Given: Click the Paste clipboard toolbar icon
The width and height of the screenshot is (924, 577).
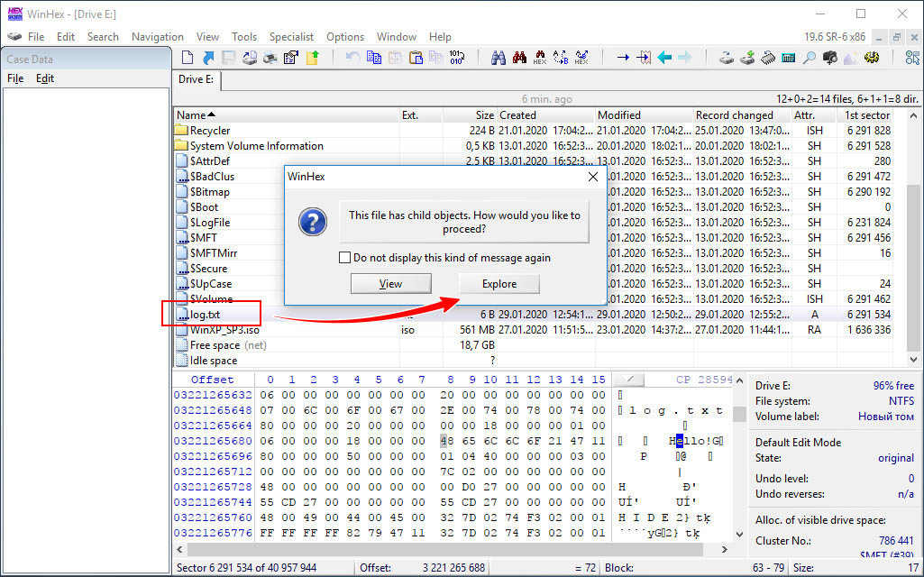Looking at the screenshot, I should [416, 57].
